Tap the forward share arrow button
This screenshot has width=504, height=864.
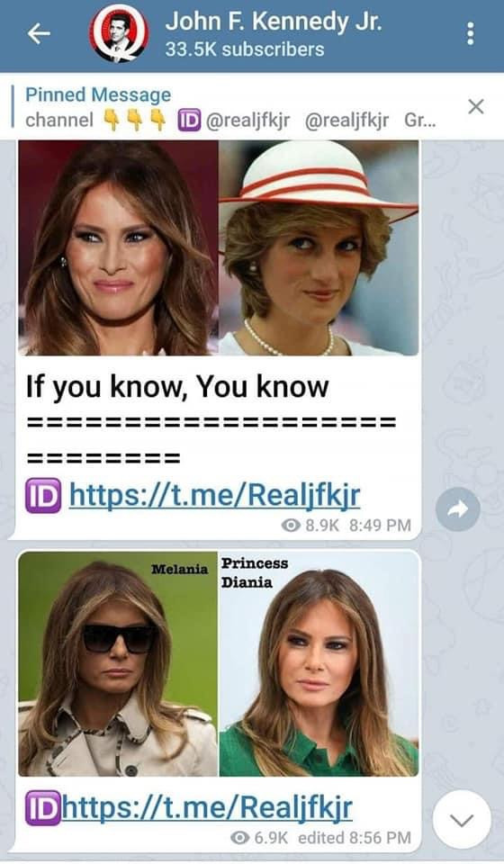(457, 509)
